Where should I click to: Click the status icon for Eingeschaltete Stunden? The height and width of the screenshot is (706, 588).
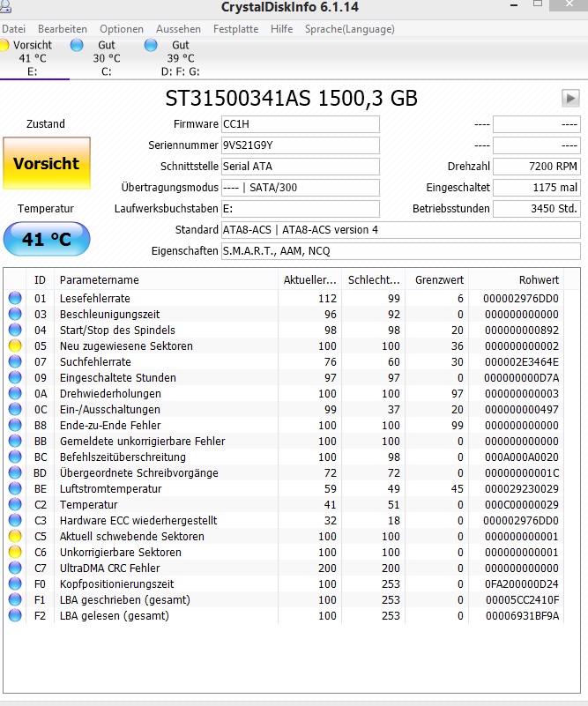point(15,377)
